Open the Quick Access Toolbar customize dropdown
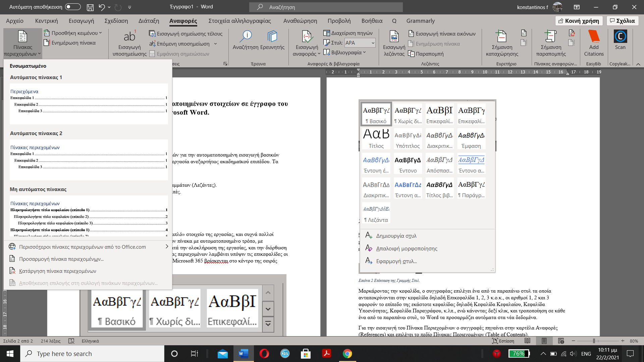The height and width of the screenshot is (362, 644). tap(129, 7)
